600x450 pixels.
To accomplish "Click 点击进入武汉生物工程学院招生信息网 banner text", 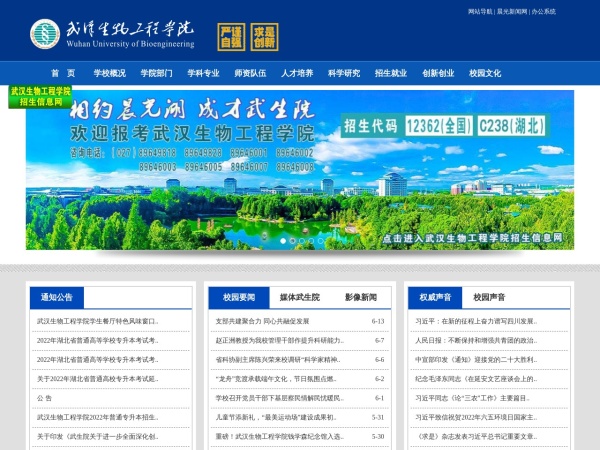I will (473, 238).
